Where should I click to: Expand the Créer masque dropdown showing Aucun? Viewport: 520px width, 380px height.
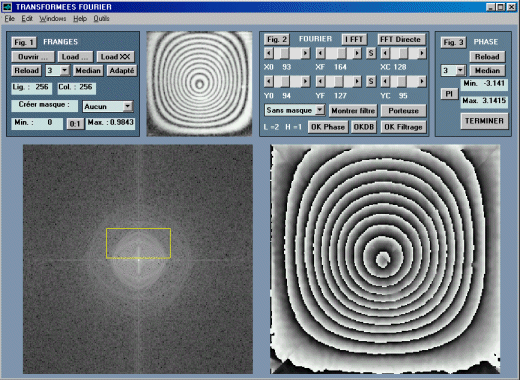pyautogui.click(x=127, y=106)
